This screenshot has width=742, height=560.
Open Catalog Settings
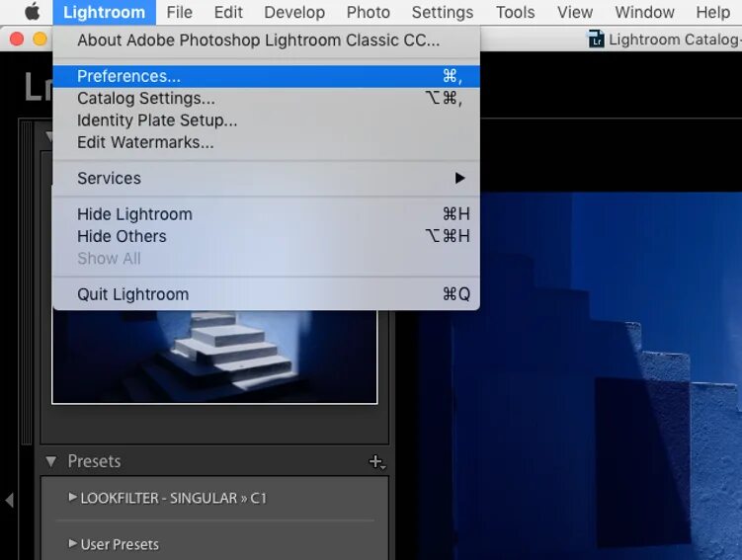(x=267, y=99)
